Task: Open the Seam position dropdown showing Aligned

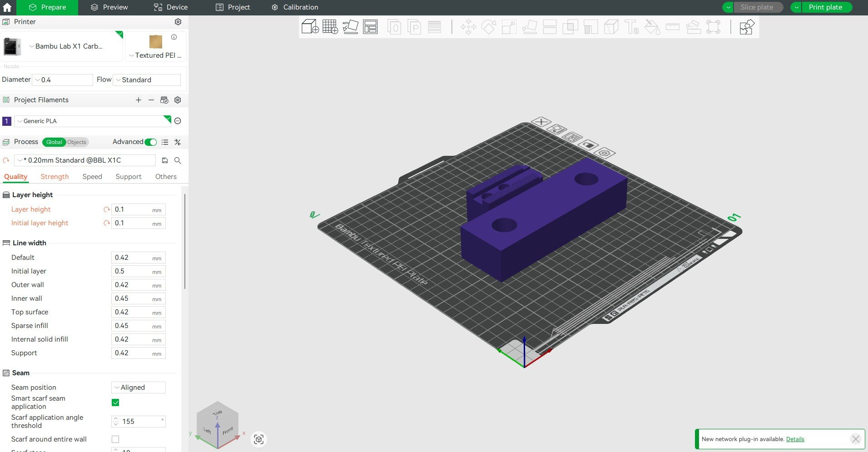Action: pyautogui.click(x=138, y=387)
